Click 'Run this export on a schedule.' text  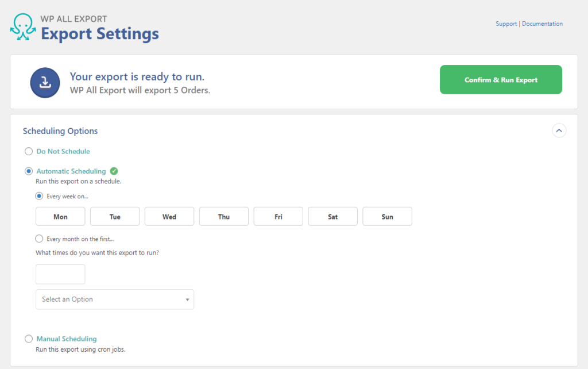pos(78,181)
